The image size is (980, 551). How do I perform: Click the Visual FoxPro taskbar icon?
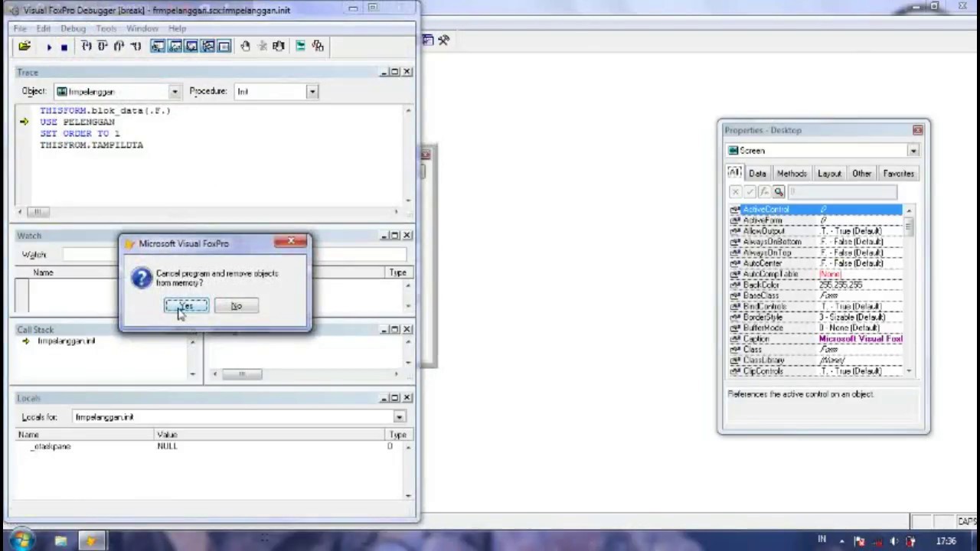click(91, 541)
